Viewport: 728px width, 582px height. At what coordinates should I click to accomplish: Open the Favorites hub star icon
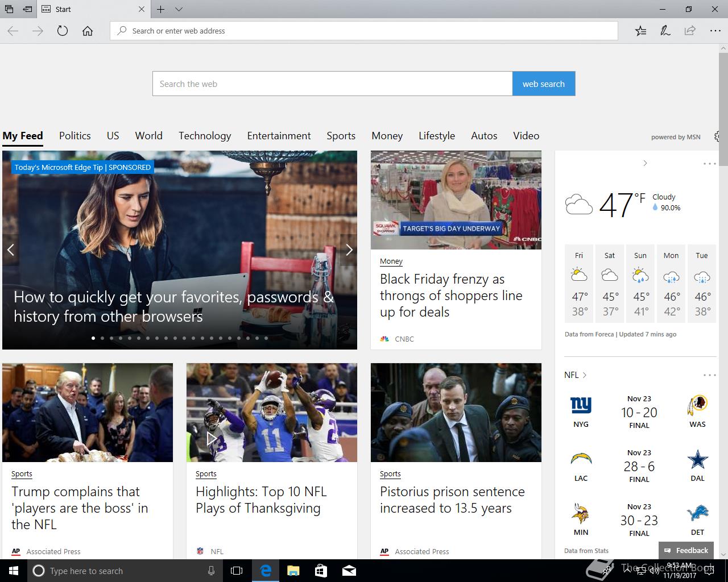tap(640, 31)
